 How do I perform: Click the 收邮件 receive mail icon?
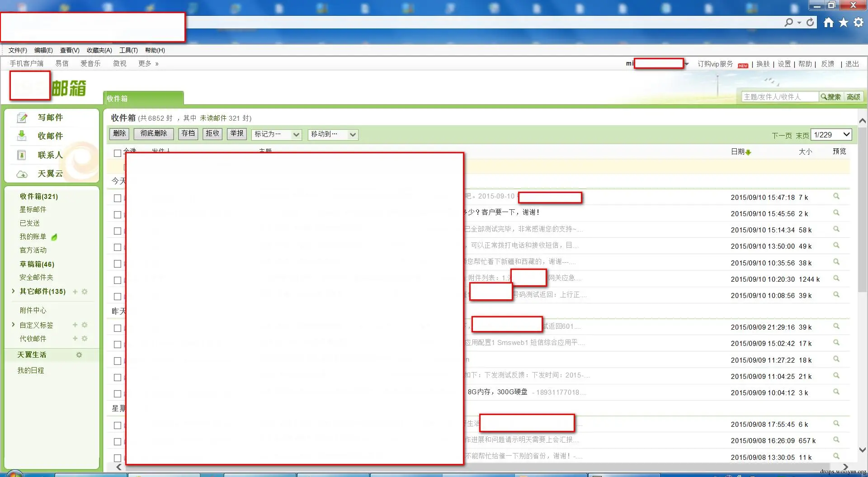(x=22, y=136)
